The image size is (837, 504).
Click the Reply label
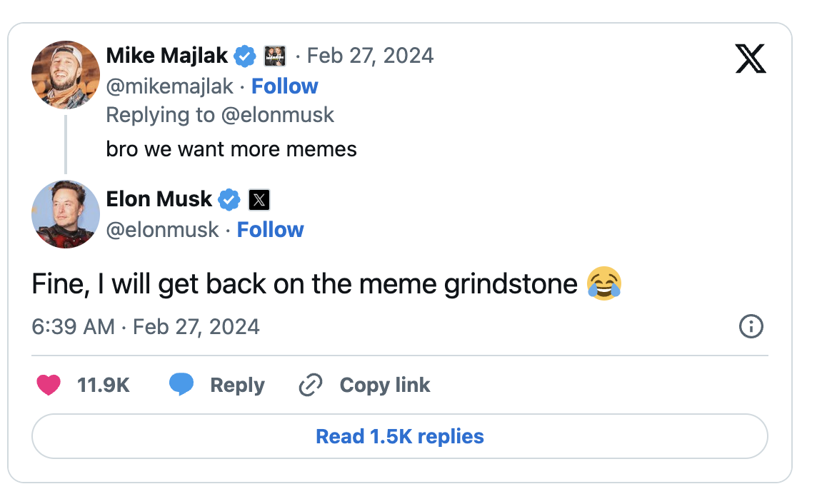coord(237,385)
